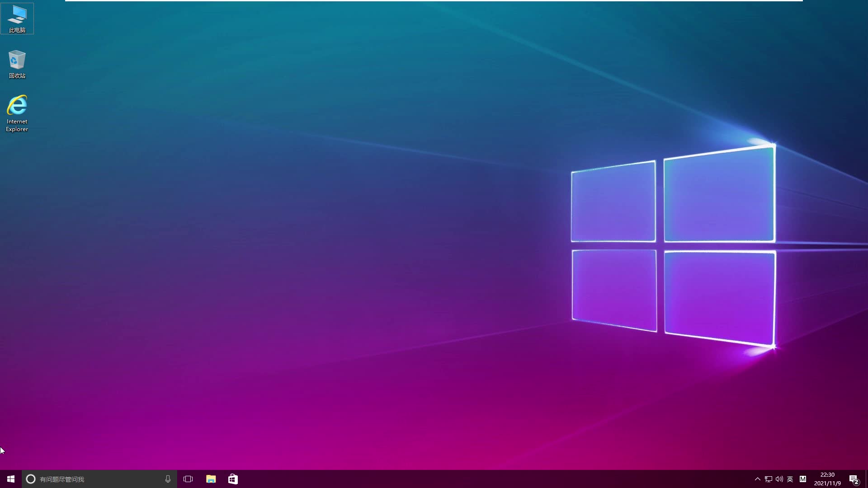The width and height of the screenshot is (868, 488).
Task: Open the calendar from the 22:30 clock
Action: 827,474
